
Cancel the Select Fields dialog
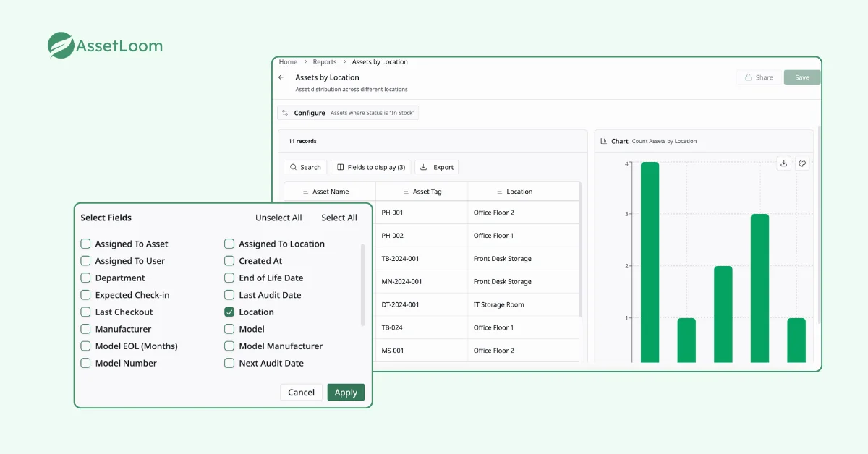[x=301, y=393]
